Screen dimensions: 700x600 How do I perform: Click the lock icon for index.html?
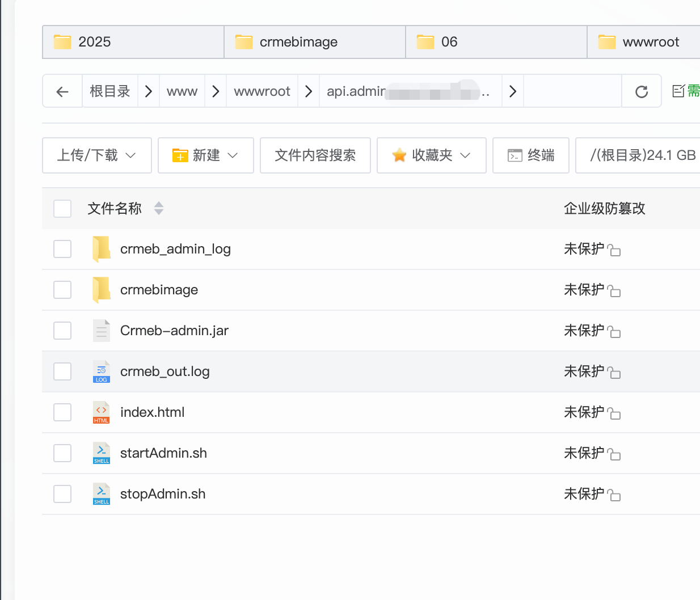coord(614,413)
